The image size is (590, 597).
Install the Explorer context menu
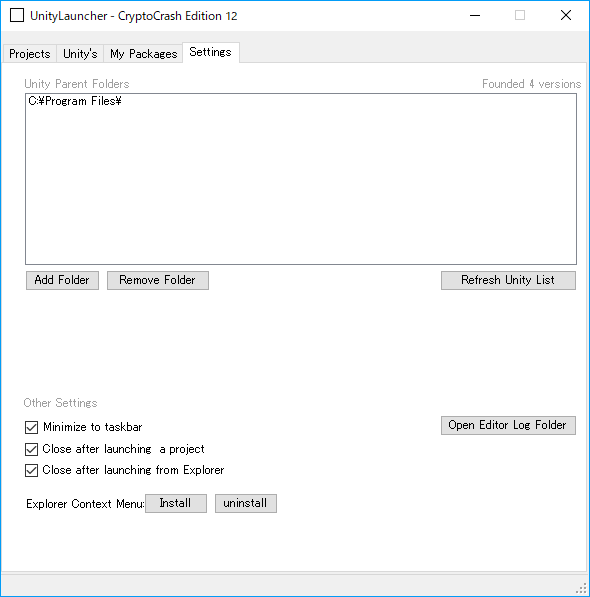pos(176,503)
